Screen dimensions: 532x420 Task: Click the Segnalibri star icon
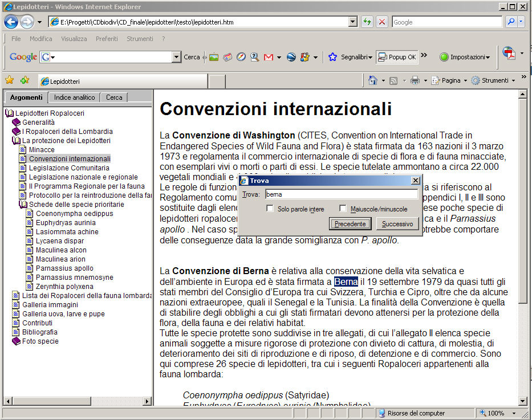click(332, 57)
